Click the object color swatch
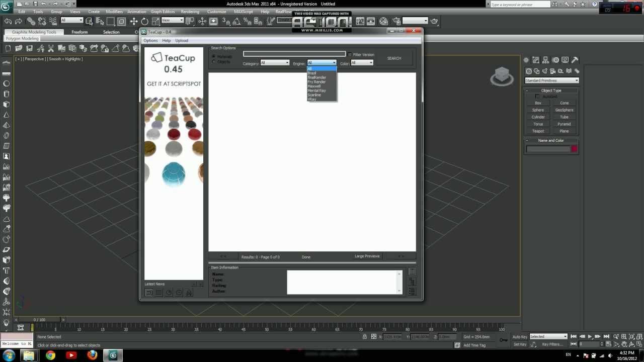 tap(574, 149)
